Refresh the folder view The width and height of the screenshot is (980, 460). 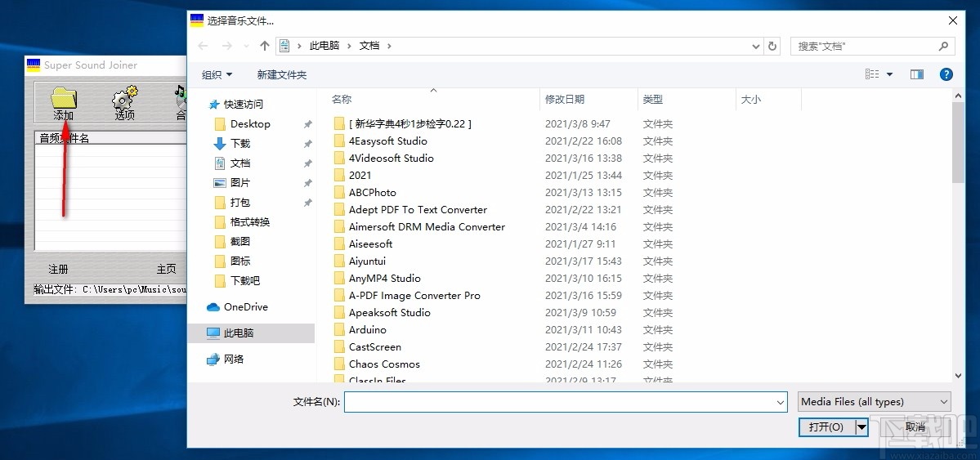click(x=772, y=47)
